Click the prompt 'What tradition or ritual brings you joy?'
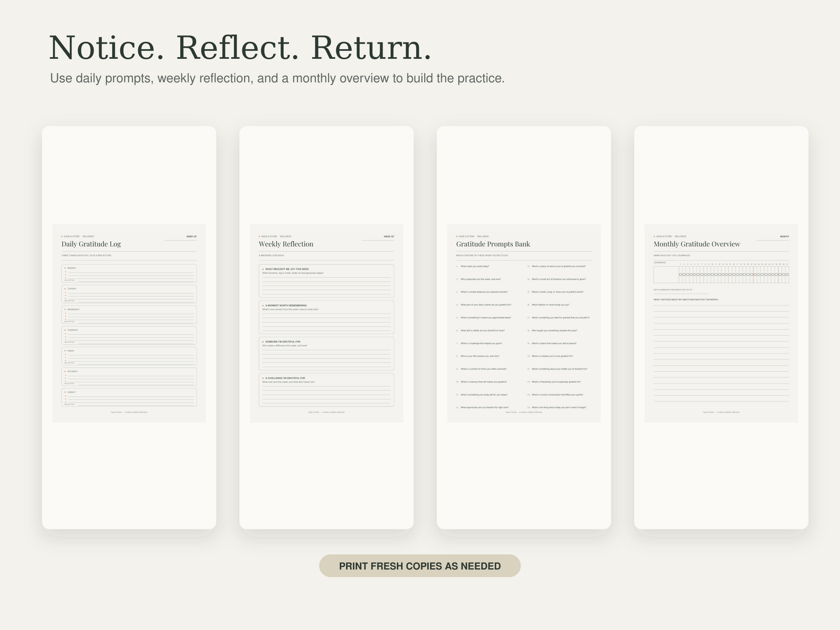Screen dimensions: 840x630 [551, 305]
